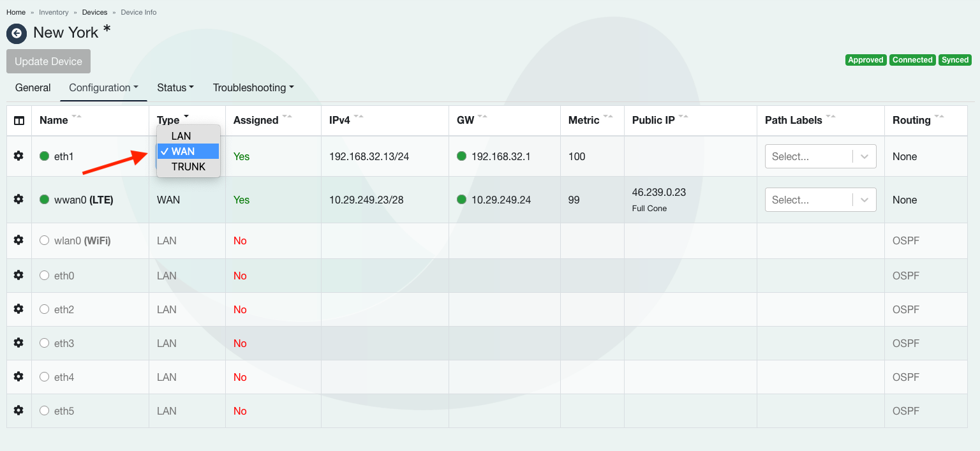Screen dimensions: 980x451
Task: Choose TRUNK from the type options
Action: (188, 166)
